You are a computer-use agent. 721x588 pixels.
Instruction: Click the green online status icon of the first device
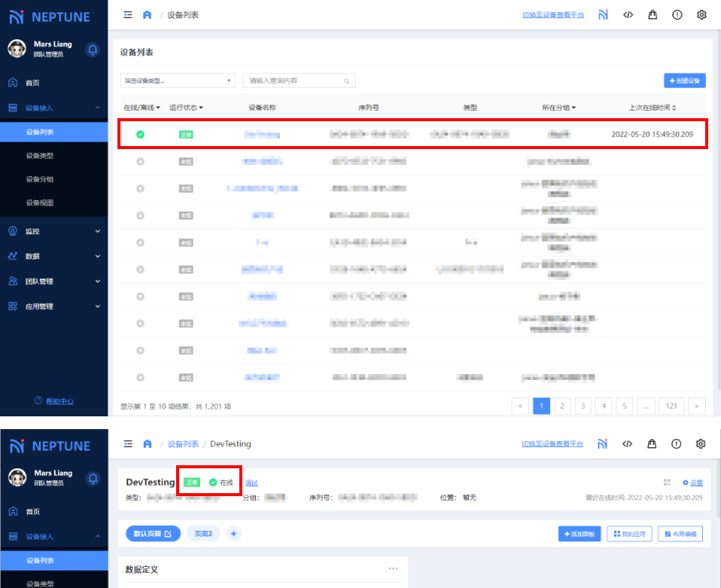(140, 135)
